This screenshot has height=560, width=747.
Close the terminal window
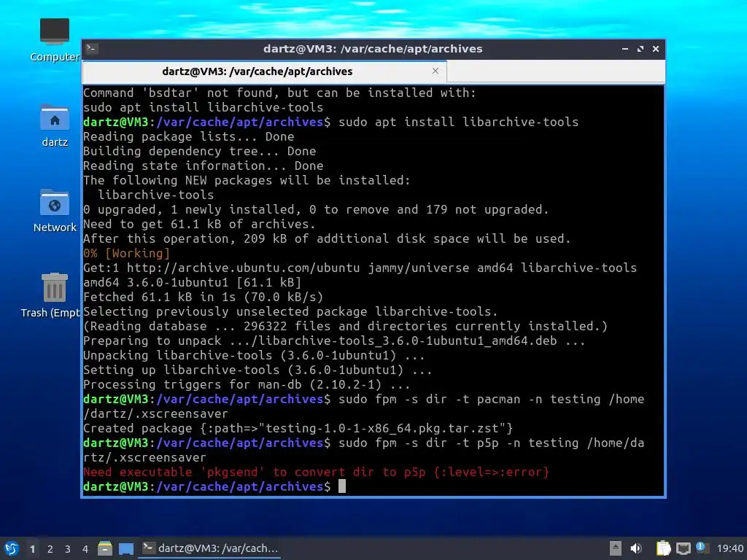[656, 49]
